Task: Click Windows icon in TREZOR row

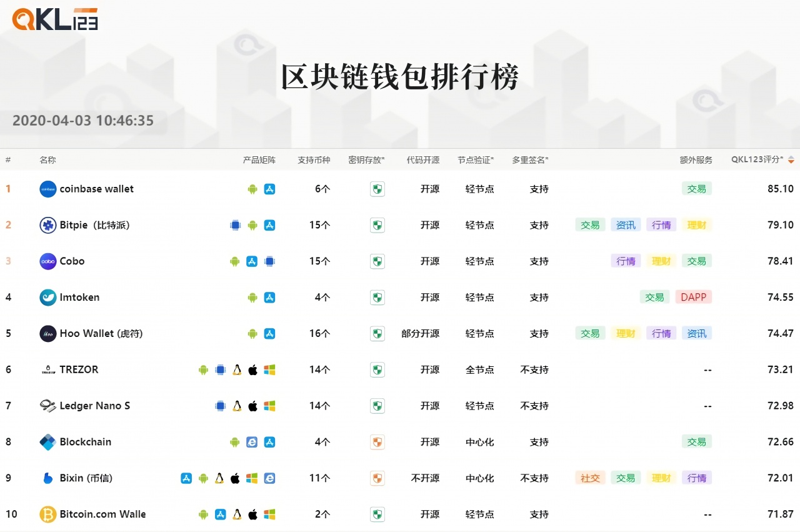Action: click(x=269, y=369)
